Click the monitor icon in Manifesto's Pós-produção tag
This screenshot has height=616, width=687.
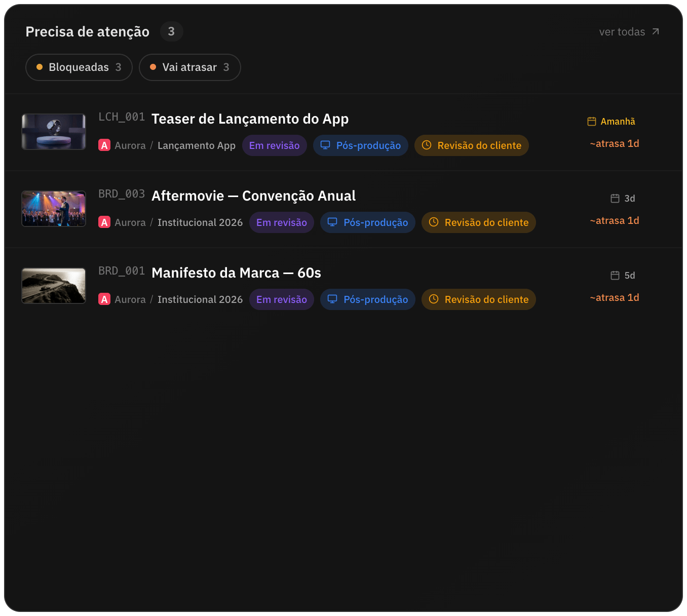pos(332,299)
